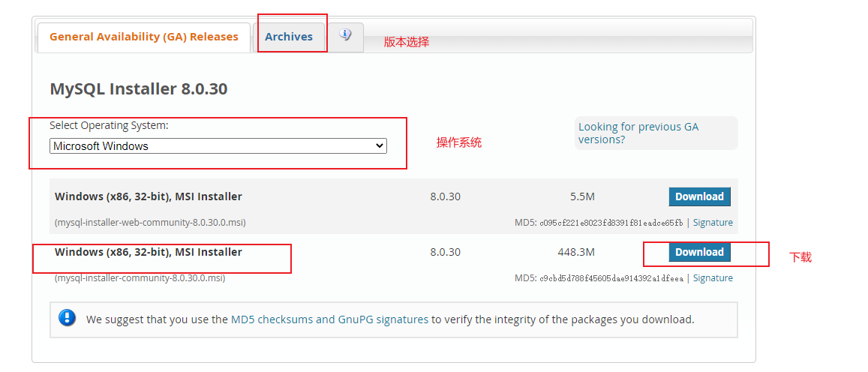Open the info speech-bubble icon tab
Screen dimensions: 868x372
click(x=345, y=35)
